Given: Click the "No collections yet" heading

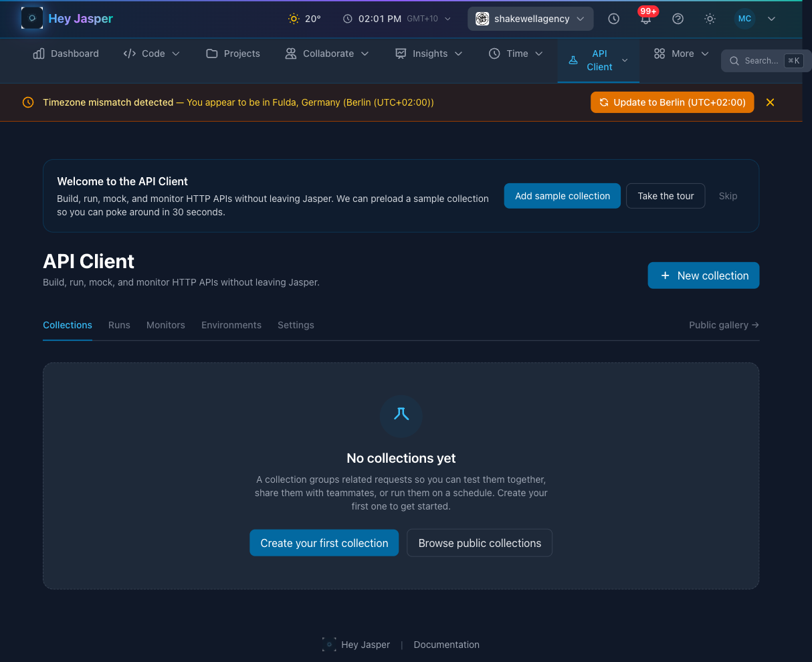Looking at the screenshot, I should 401,458.
